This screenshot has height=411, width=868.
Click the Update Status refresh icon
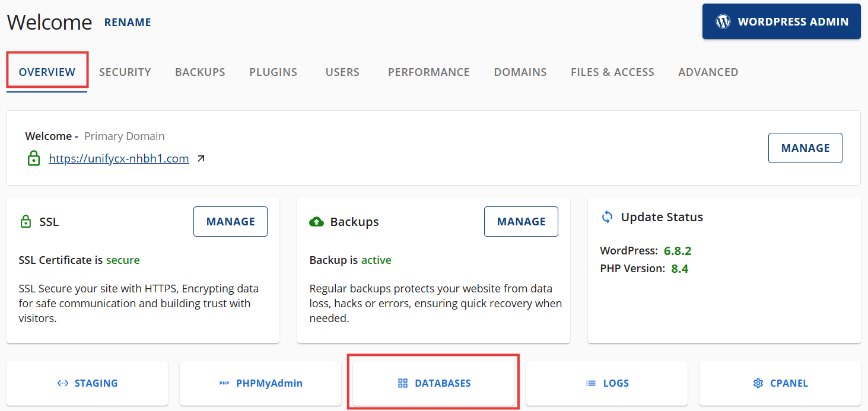click(607, 217)
